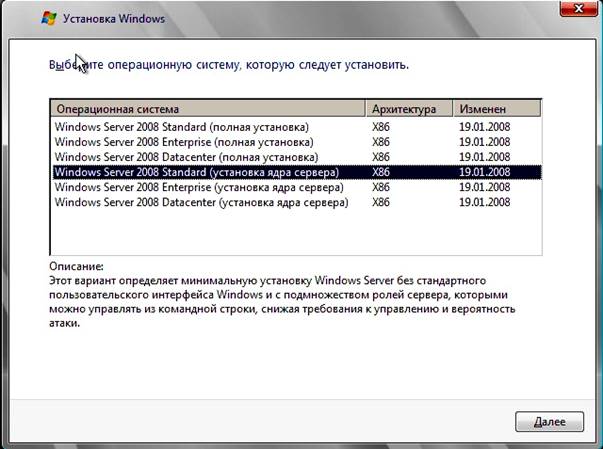Click date 19.01.2008 in Datacenter полная установка row
Screen dimensions: 603x449
tap(485, 157)
